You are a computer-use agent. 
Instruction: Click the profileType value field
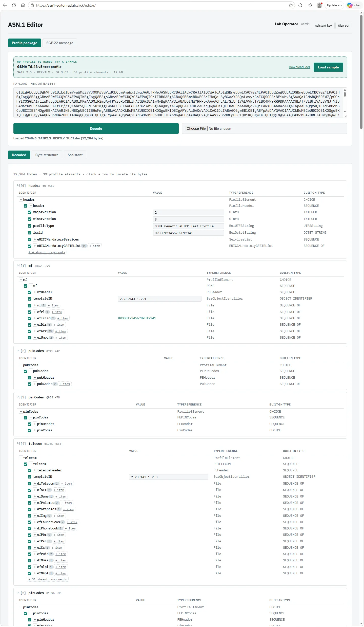[188, 226]
